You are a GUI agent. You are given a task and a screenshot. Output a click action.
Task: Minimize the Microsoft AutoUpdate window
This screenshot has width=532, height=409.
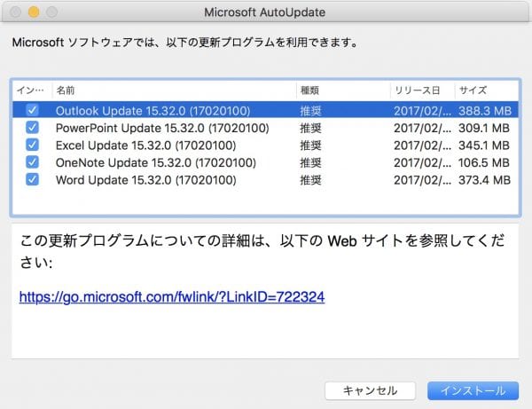point(34,12)
